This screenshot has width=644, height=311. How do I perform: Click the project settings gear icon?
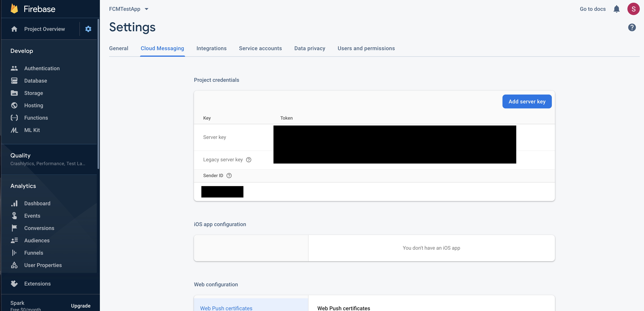point(88,29)
